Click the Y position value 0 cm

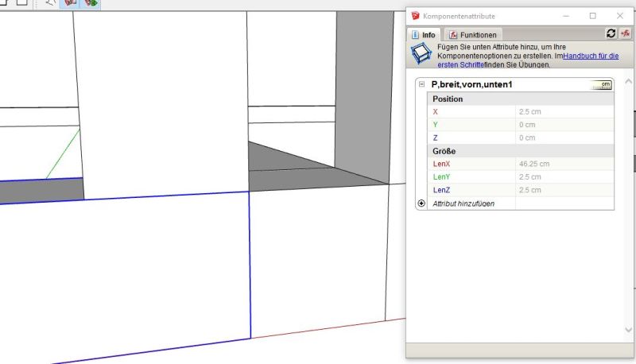[563, 125]
